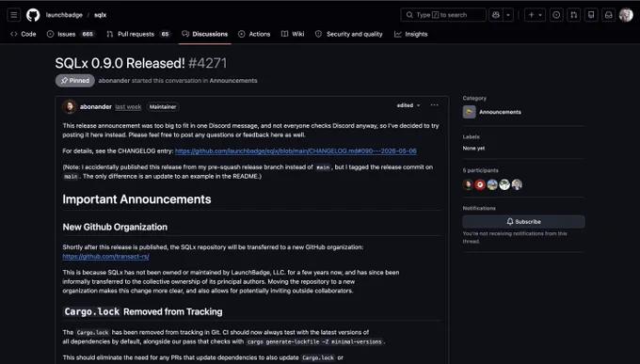Open the Pull requests shortcut icon in header
The height and width of the screenshot is (364, 640).
[x=573, y=15]
